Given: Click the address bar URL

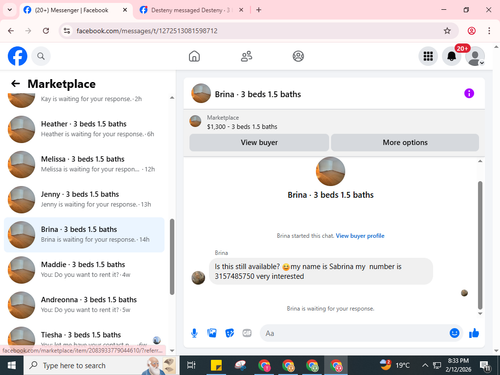Looking at the screenshot, I should (x=147, y=31).
